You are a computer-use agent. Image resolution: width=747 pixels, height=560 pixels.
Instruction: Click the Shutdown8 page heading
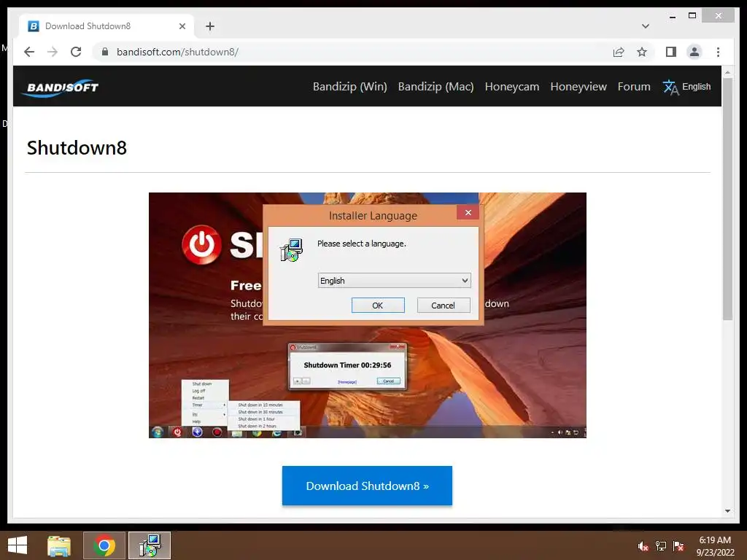pos(77,147)
